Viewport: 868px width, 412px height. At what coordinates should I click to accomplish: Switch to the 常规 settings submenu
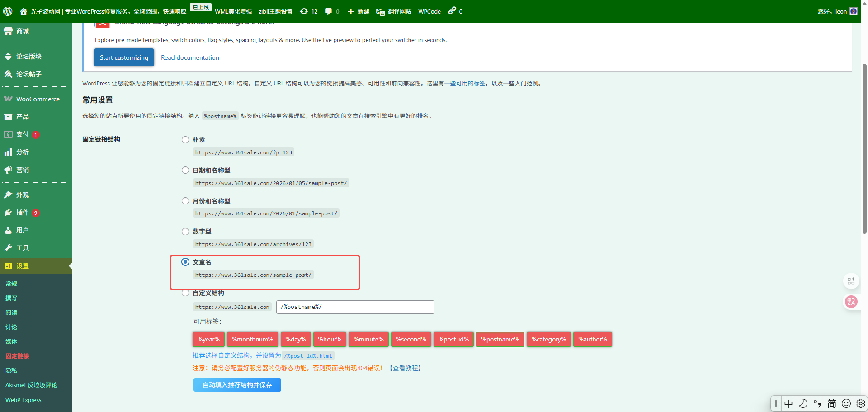point(11,284)
